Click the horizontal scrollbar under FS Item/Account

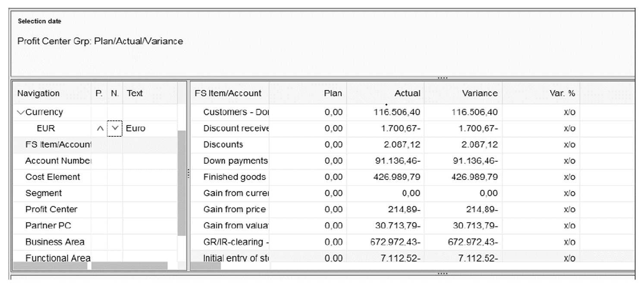click(x=206, y=266)
